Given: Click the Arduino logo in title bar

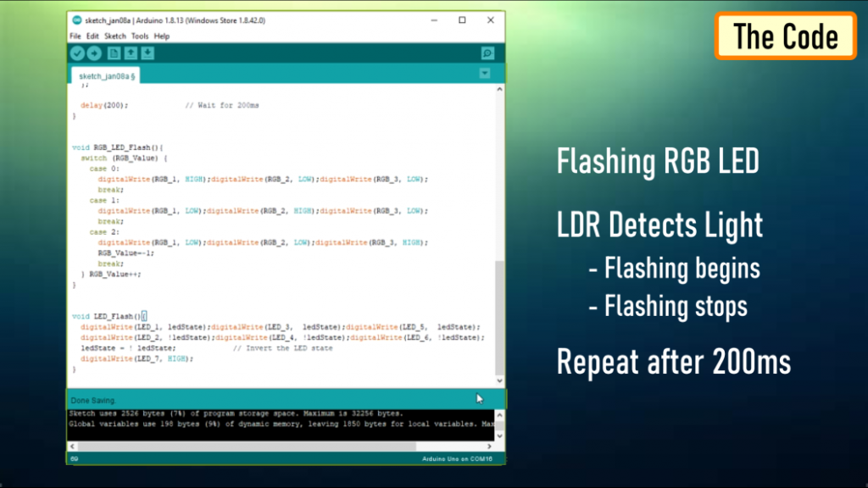Looking at the screenshot, I should (x=77, y=20).
